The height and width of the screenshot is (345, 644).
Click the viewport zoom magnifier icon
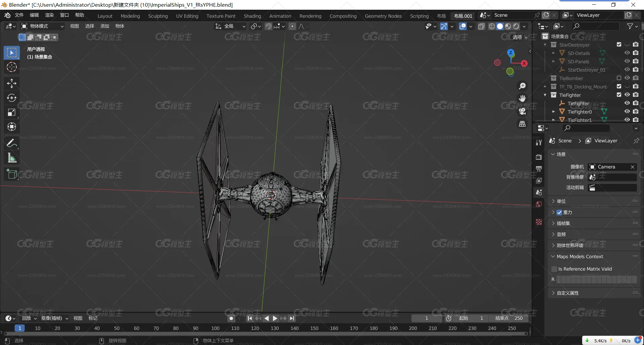(522, 86)
